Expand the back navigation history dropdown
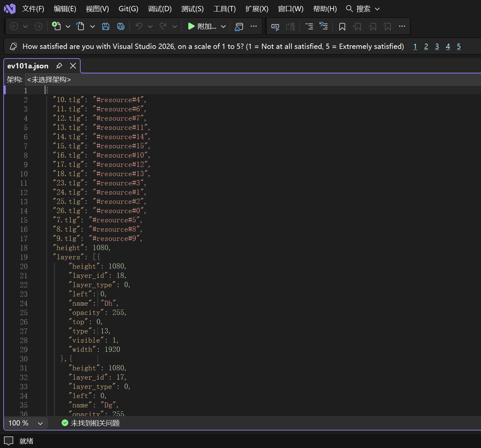 (x=25, y=27)
